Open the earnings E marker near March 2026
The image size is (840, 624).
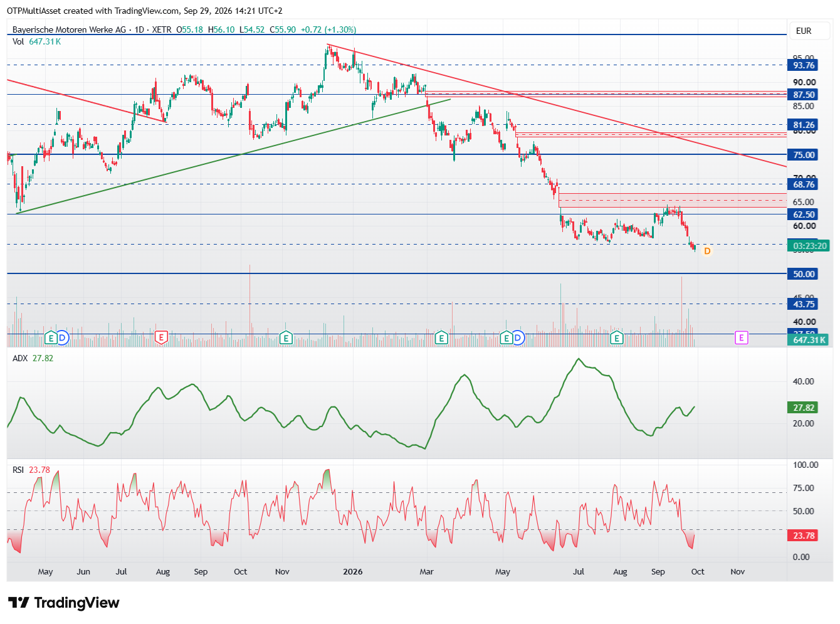click(441, 338)
